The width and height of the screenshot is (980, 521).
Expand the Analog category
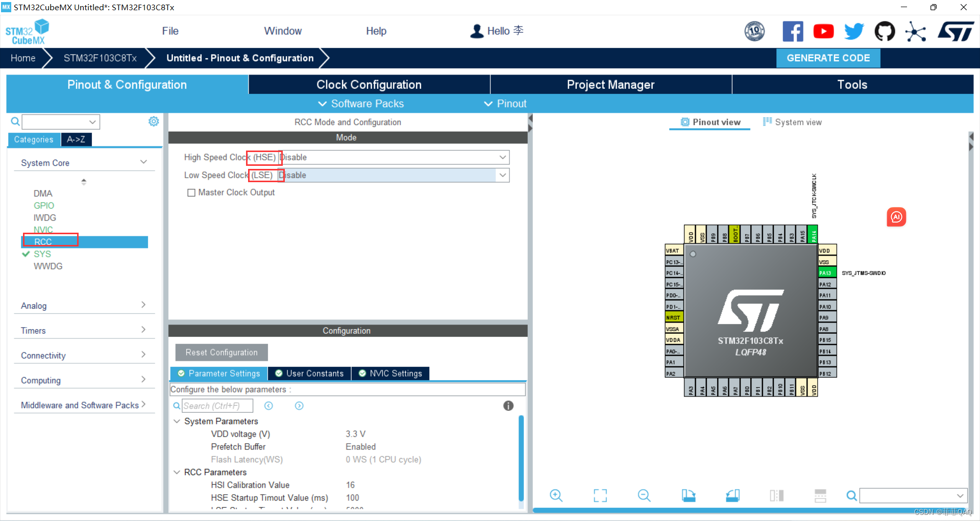84,306
